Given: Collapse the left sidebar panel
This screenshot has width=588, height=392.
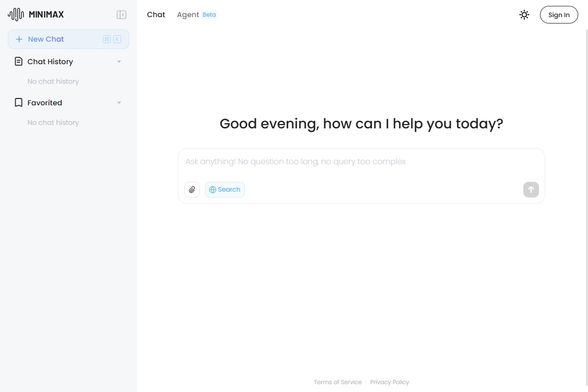Looking at the screenshot, I should [122, 15].
